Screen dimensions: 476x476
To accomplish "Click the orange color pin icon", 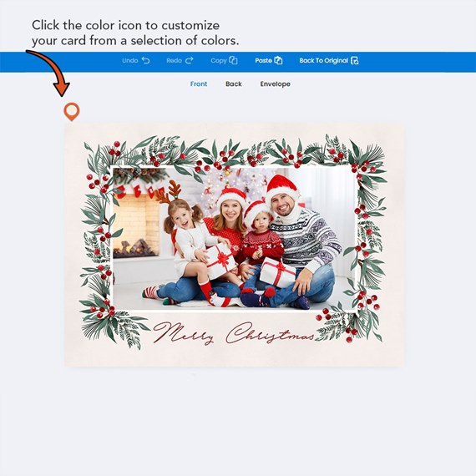I will pyautogui.click(x=72, y=111).
